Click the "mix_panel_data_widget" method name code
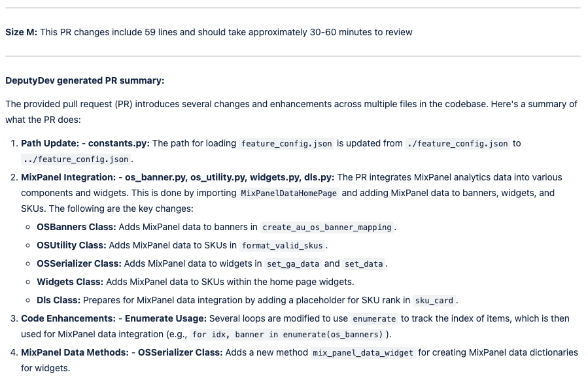588x385 pixels. [x=362, y=353]
